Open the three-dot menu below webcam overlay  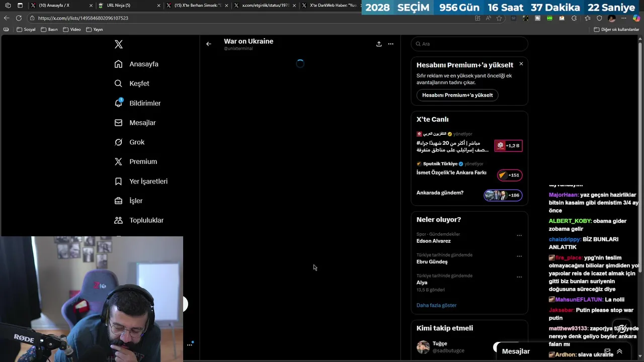[x=190, y=344]
